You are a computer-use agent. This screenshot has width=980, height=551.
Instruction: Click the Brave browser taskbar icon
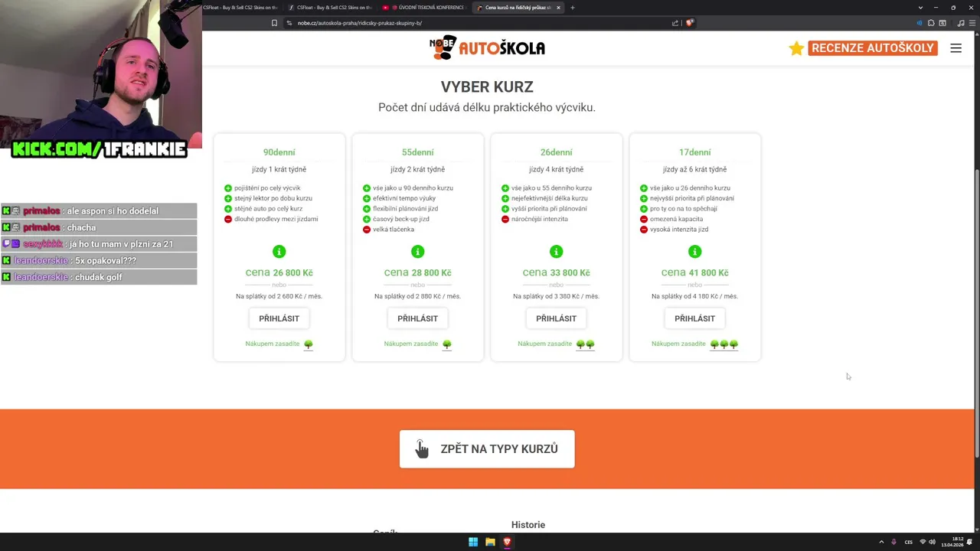point(507,542)
